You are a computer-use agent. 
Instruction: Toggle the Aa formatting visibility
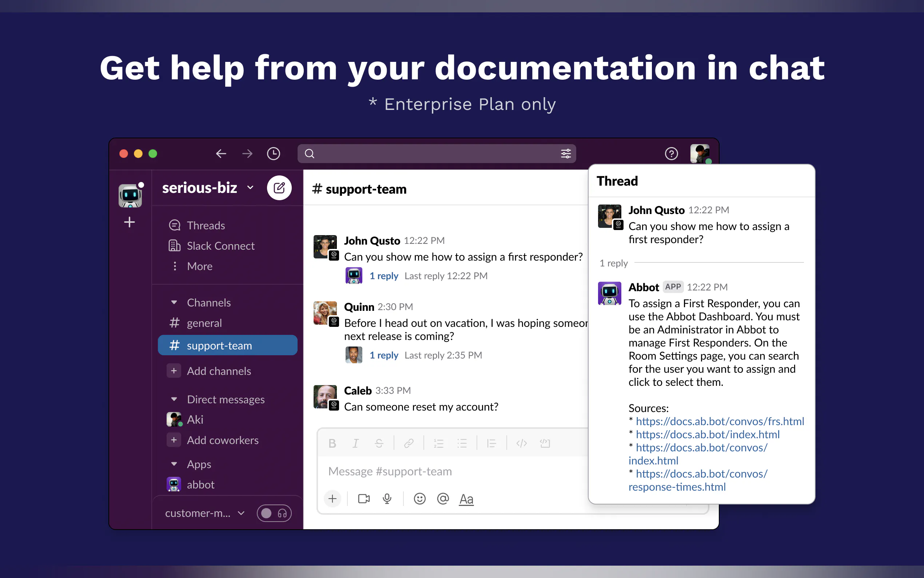466,499
